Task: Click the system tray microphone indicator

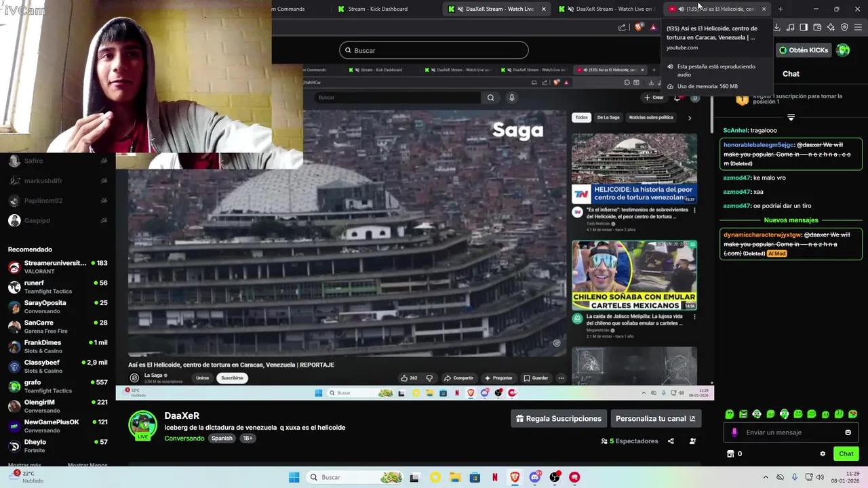Action: click(x=795, y=477)
